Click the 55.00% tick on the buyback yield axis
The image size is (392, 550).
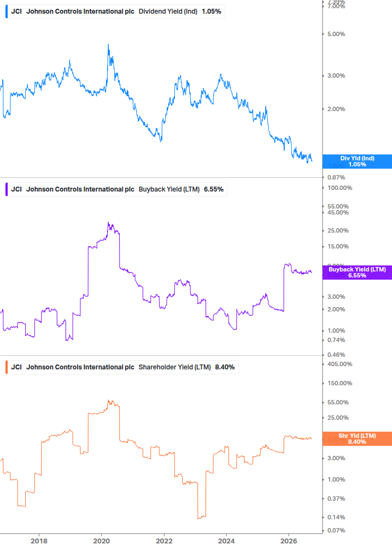tap(338, 207)
